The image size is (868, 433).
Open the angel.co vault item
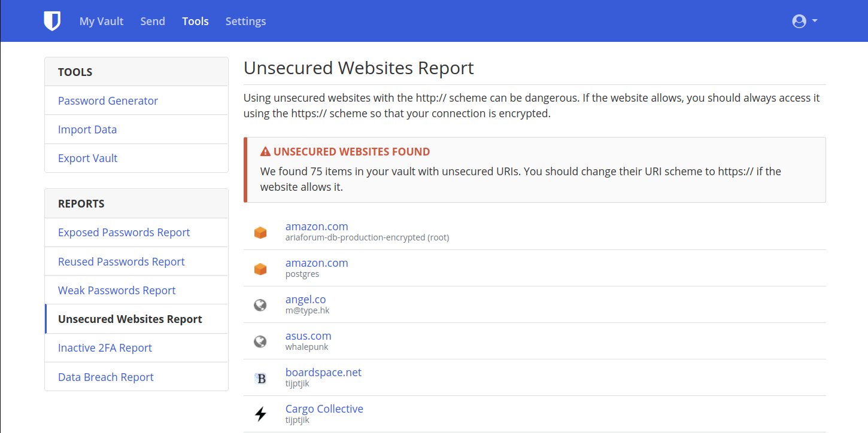305,300
